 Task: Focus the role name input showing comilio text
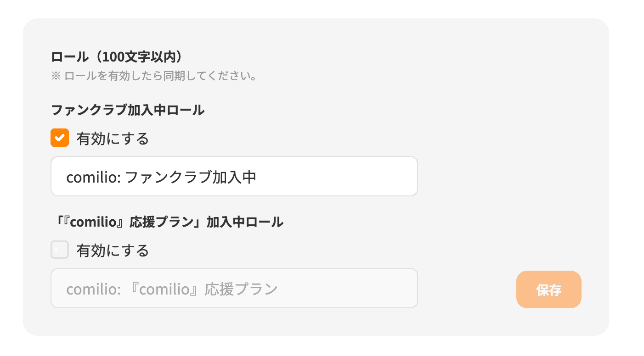click(234, 176)
